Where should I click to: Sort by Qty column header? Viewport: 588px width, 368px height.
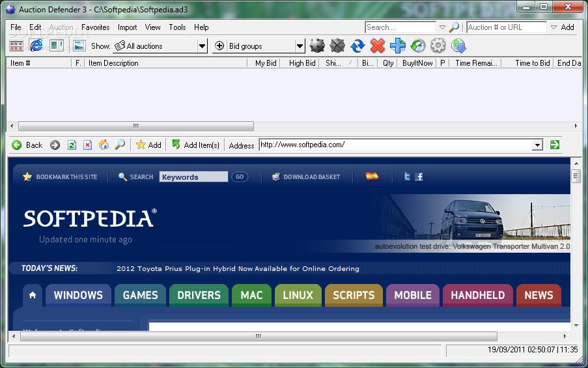pos(387,63)
